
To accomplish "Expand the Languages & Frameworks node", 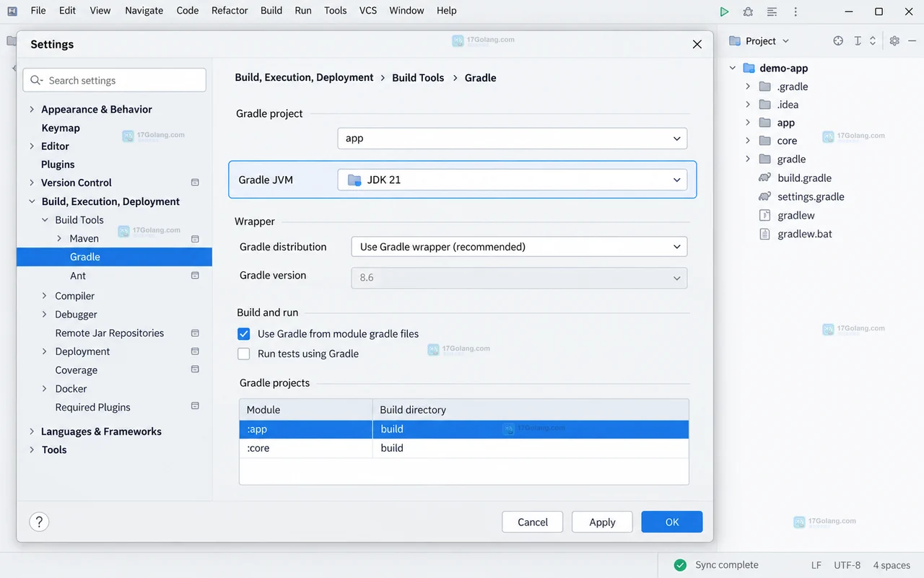I will tap(32, 432).
